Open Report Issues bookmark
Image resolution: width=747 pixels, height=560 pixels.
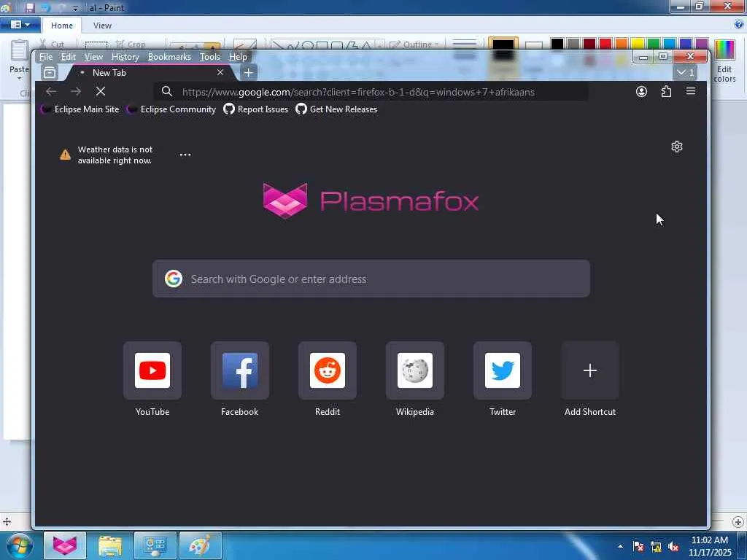[256, 109]
